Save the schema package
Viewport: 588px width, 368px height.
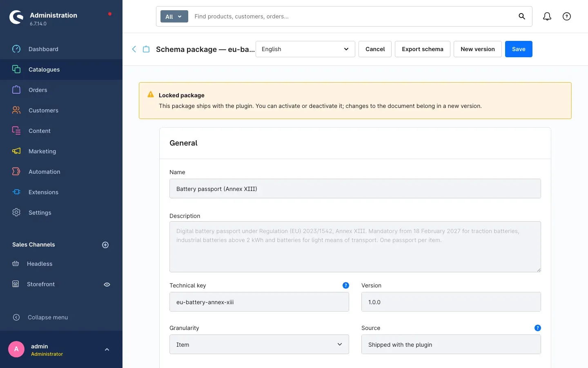519,49
